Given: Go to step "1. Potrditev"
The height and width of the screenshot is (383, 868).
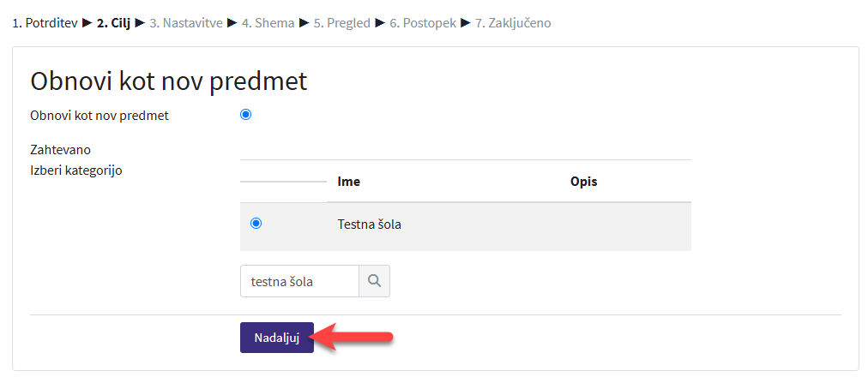Looking at the screenshot, I should pyautogui.click(x=45, y=23).
